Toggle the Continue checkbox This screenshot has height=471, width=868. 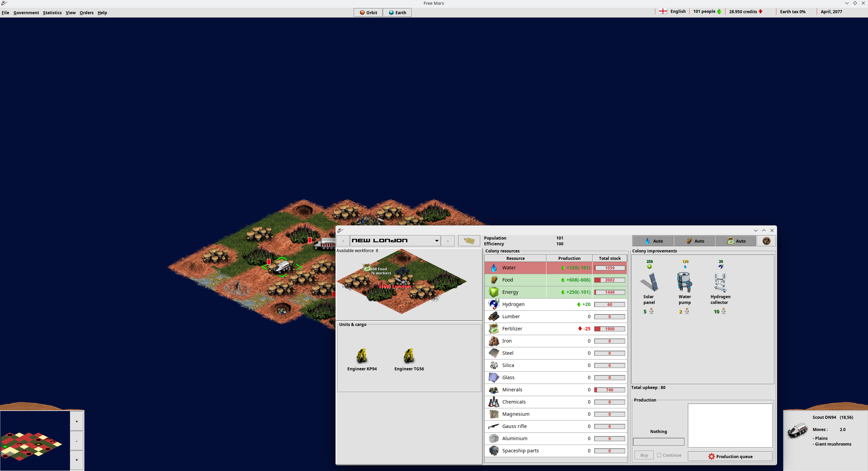659,455
